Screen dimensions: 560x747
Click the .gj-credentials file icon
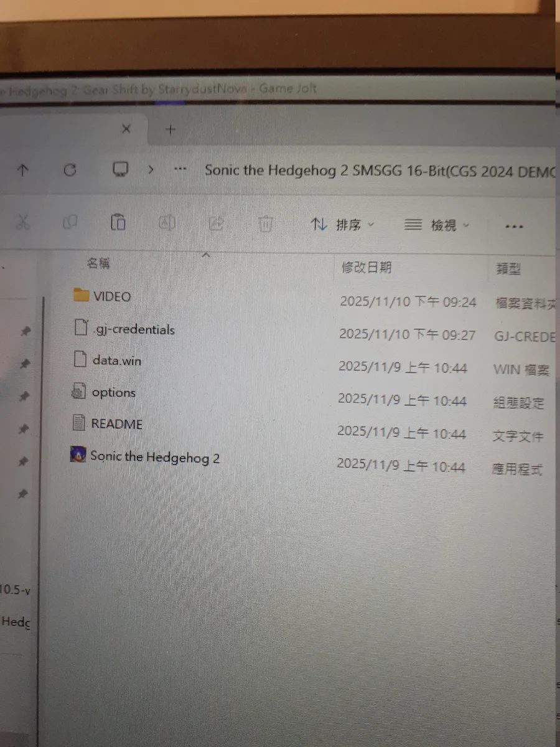point(80,327)
